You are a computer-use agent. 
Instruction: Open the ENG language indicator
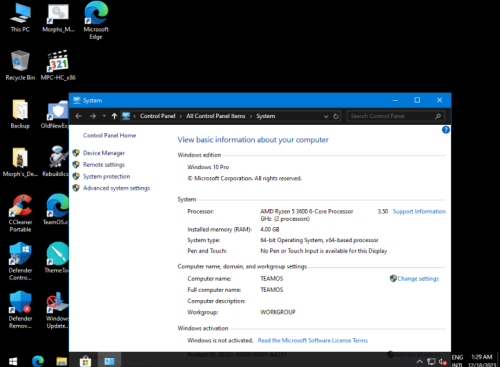pyautogui.click(x=457, y=357)
